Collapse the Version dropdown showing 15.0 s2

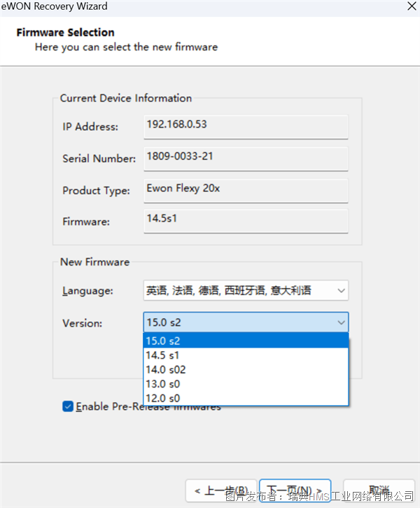(246, 322)
